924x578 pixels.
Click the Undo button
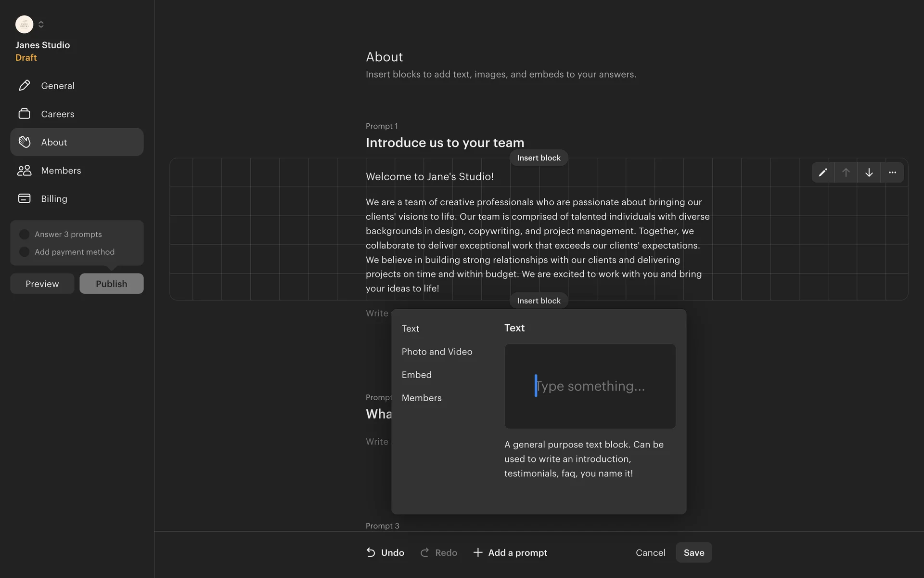point(385,552)
